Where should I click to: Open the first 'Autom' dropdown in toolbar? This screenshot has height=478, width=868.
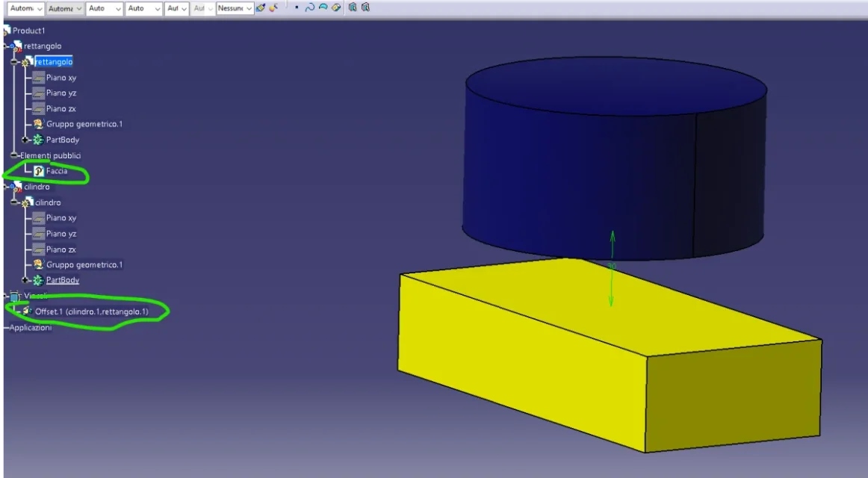click(x=25, y=8)
